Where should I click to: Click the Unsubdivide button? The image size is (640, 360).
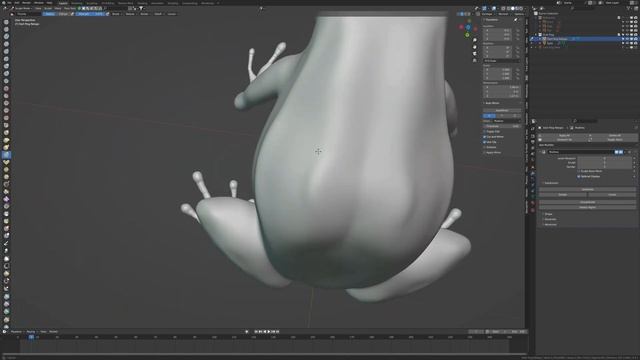tap(588, 202)
